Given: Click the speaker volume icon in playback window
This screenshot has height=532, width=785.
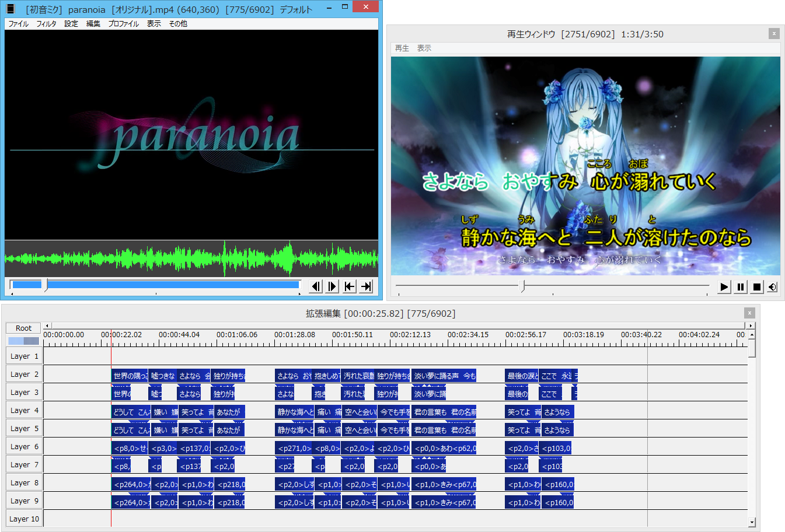Looking at the screenshot, I should [772, 286].
